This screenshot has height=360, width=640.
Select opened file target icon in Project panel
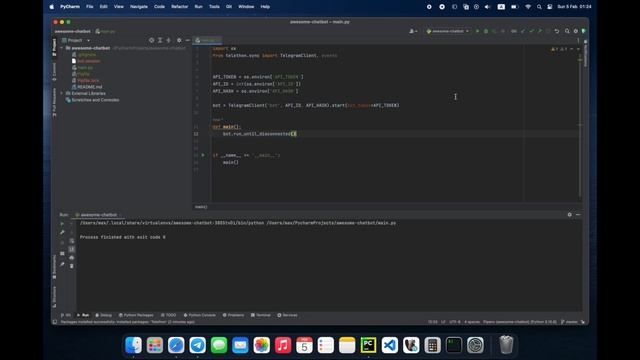point(151,40)
